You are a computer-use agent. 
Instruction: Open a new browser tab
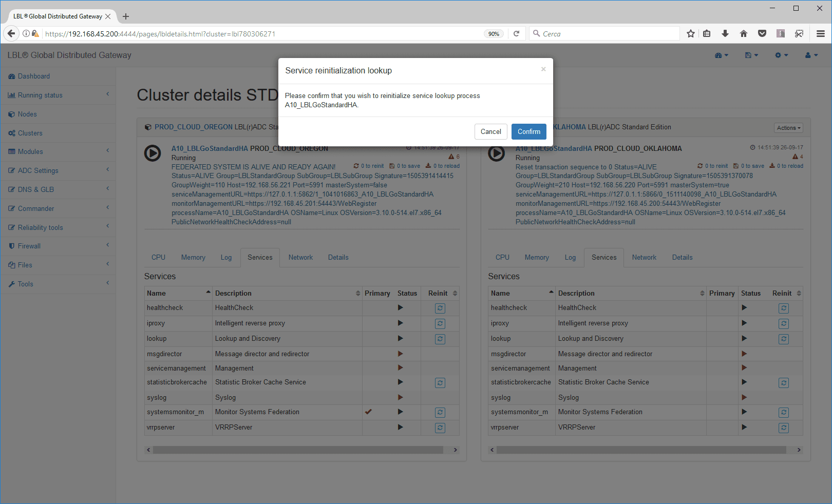point(126,16)
